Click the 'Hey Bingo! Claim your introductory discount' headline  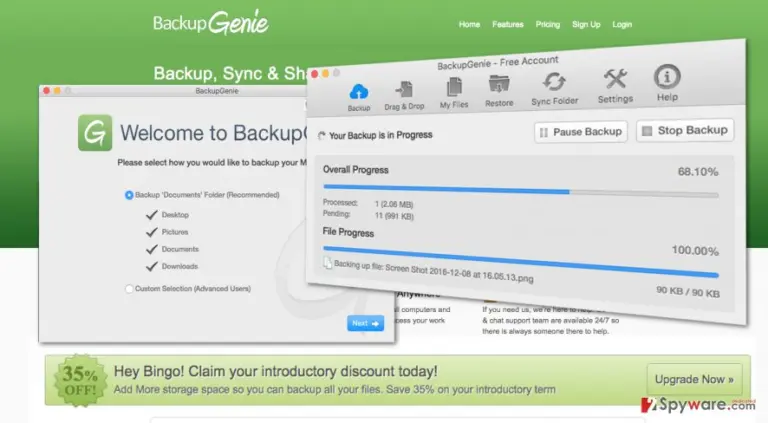click(275, 372)
